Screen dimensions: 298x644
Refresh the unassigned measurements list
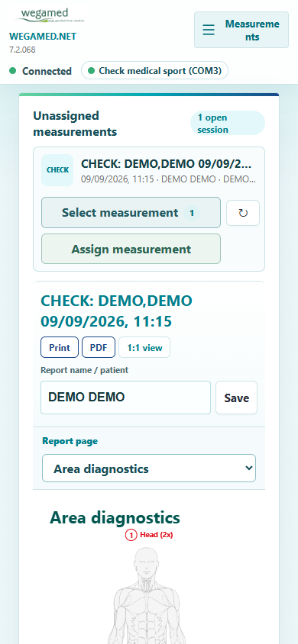pos(243,213)
